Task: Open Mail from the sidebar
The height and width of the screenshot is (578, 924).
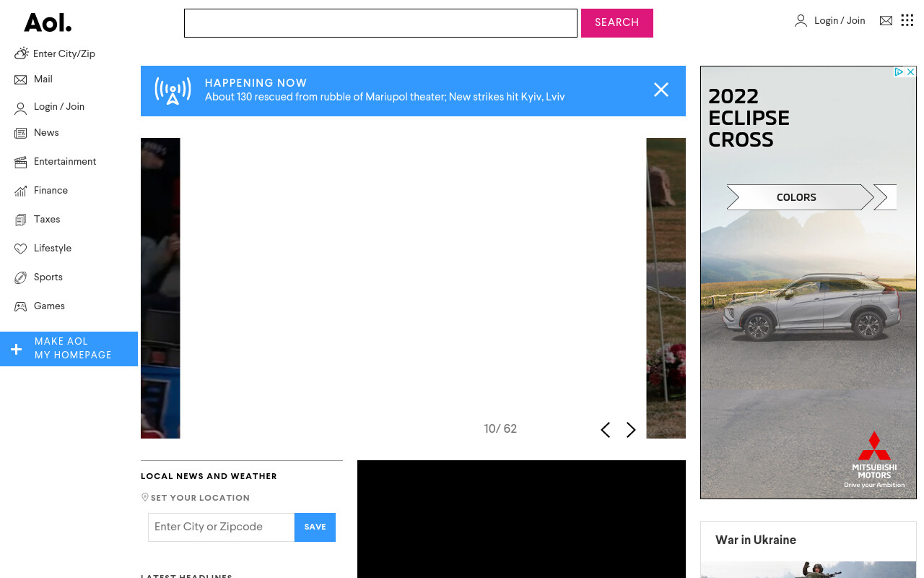Action: [43, 79]
